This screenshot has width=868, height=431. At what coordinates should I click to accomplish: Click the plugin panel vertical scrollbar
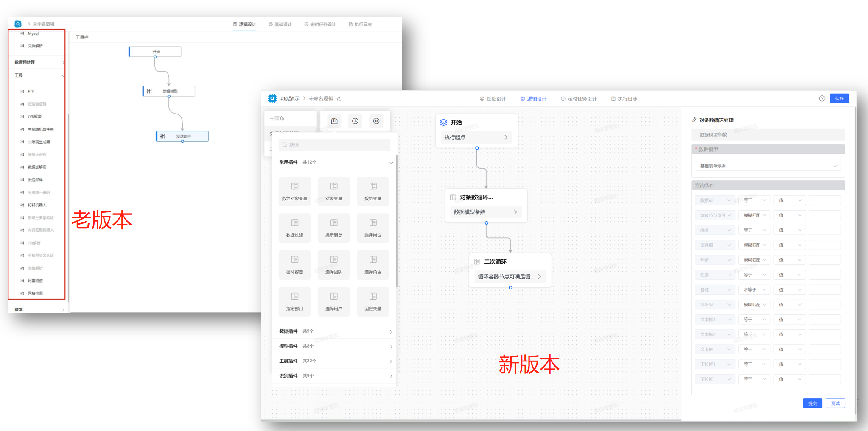[396, 221]
